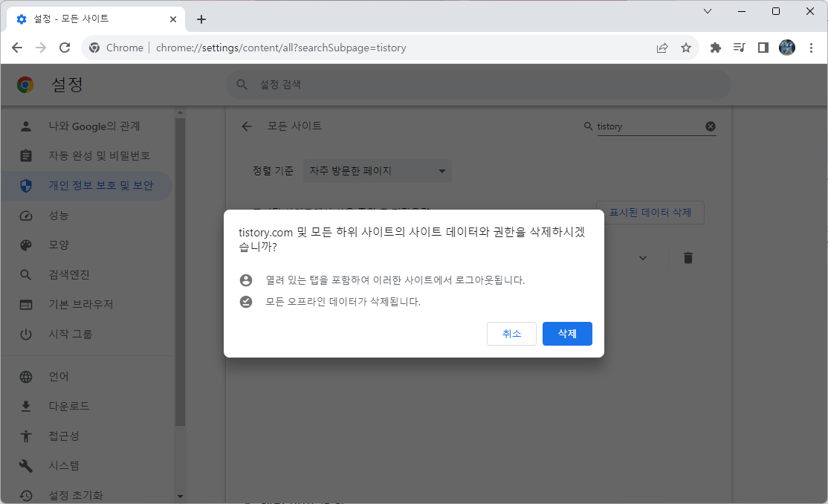Screen dimensions: 828x504
Task: Click the 설정 초기화 restore icon
Action: [x=26, y=496]
